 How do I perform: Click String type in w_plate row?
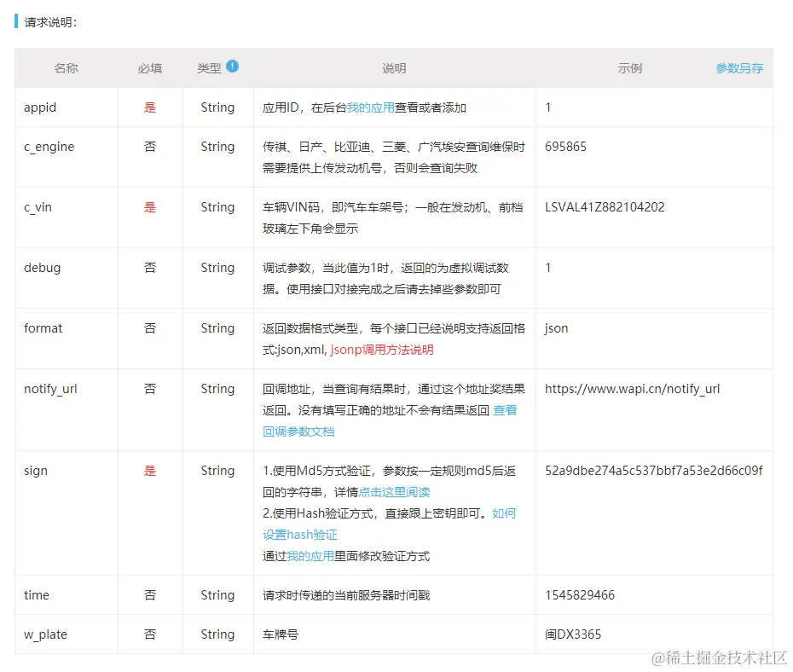point(217,634)
